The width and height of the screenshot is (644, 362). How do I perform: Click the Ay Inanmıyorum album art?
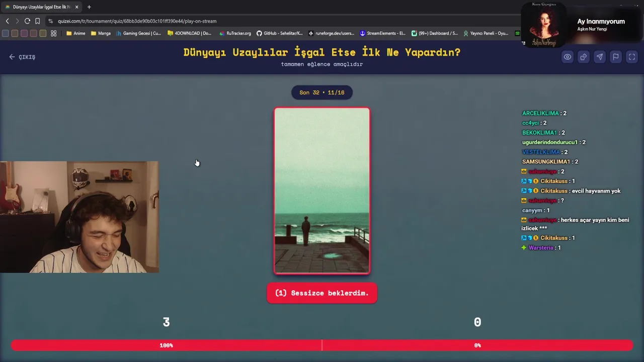544,24
